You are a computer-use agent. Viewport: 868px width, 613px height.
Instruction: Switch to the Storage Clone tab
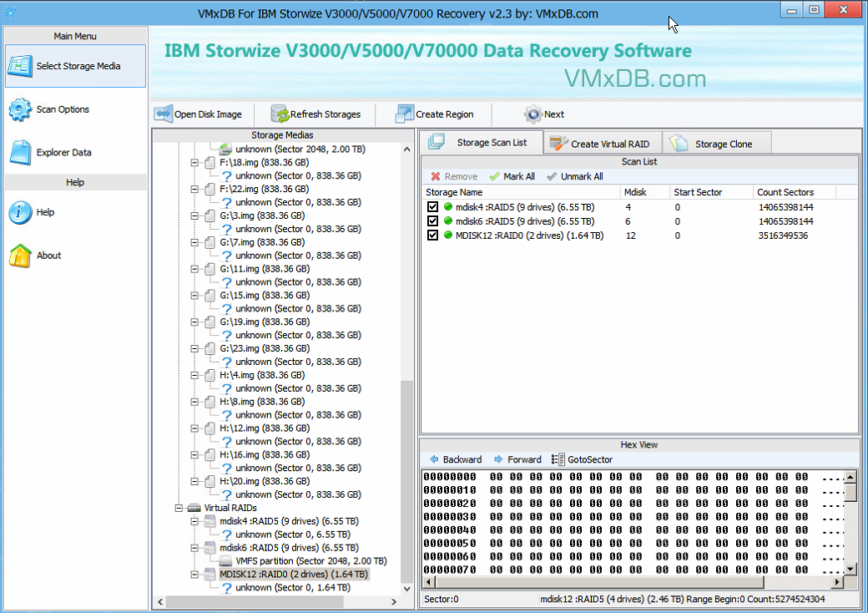pos(717,144)
